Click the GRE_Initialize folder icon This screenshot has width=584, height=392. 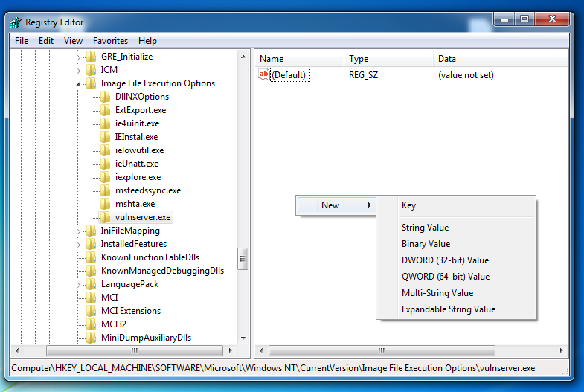point(91,57)
